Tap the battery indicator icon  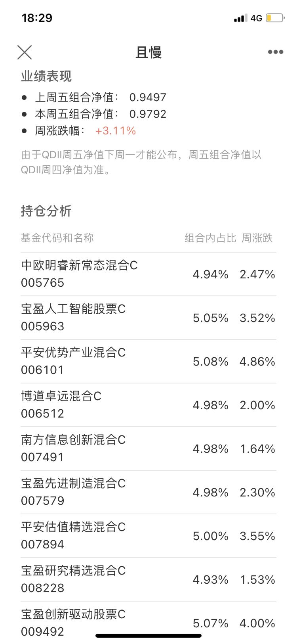(x=275, y=18)
